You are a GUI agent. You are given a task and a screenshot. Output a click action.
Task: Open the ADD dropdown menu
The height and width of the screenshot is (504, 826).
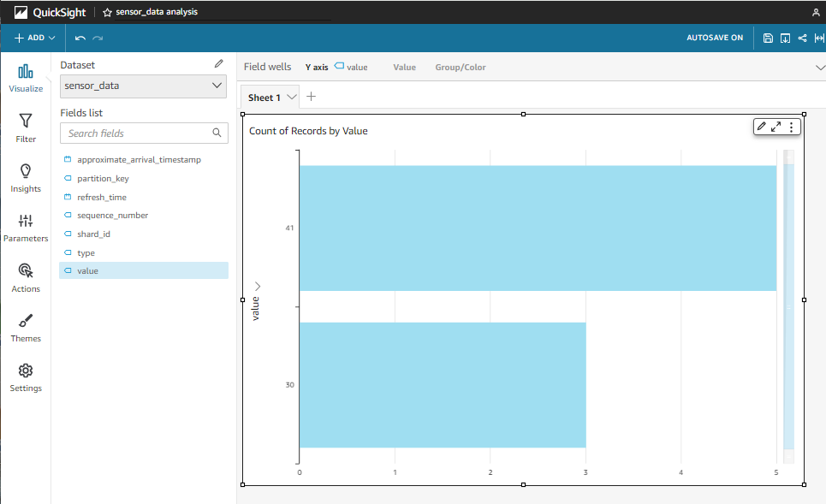tap(35, 38)
